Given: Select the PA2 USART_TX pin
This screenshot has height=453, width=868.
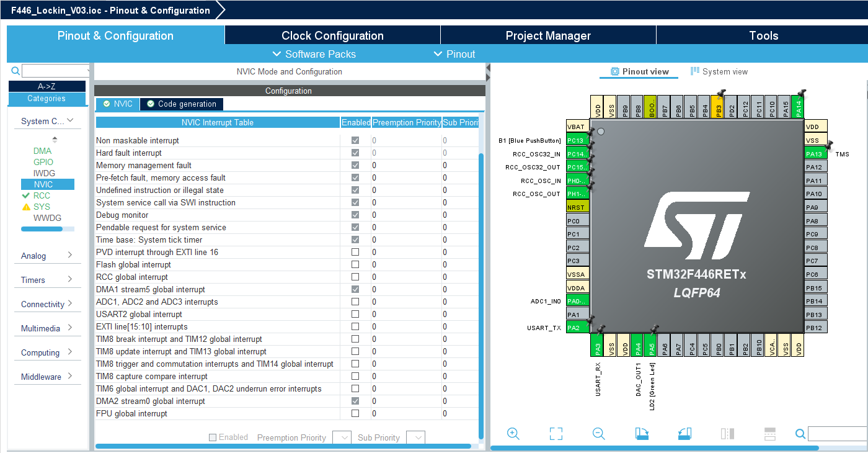Looking at the screenshot, I should (578, 328).
